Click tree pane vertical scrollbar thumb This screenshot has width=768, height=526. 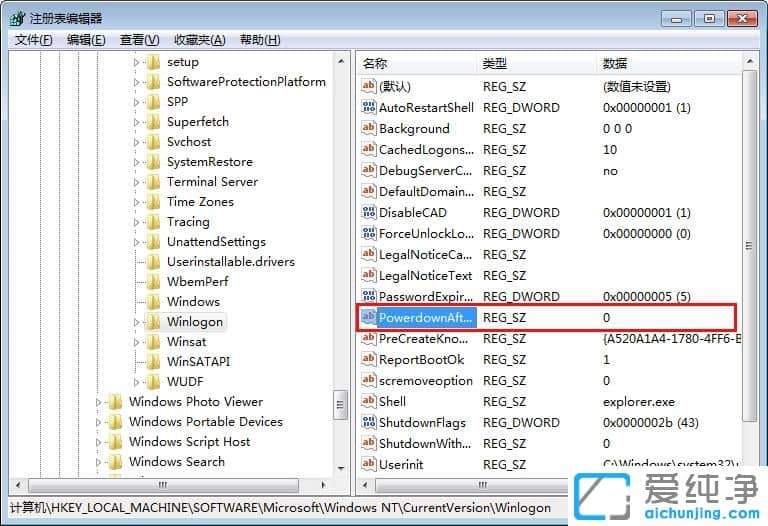[340, 405]
